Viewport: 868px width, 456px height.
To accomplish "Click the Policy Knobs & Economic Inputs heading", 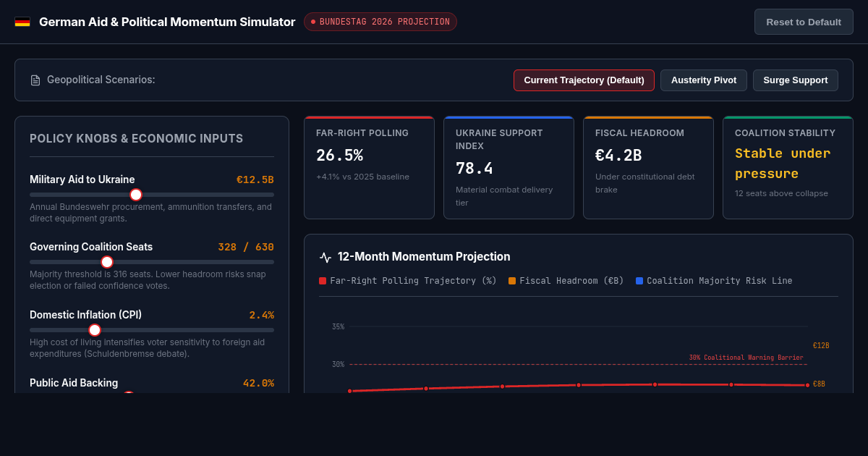I will [x=136, y=139].
